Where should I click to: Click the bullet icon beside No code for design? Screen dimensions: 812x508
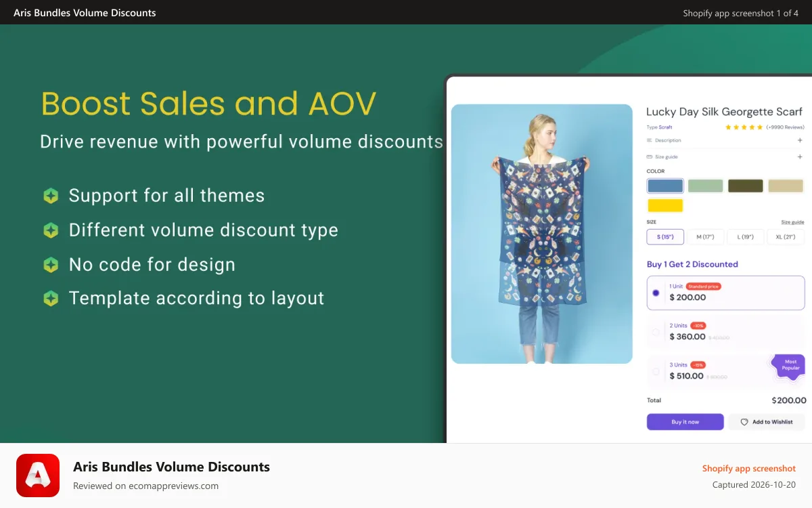[51, 264]
